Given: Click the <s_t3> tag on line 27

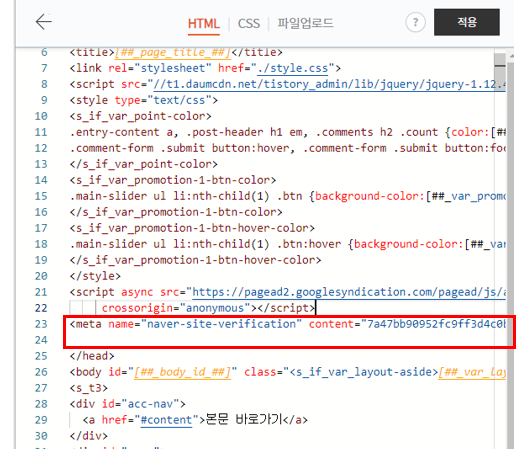Looking at the screenshot, I should pos(89,388).
